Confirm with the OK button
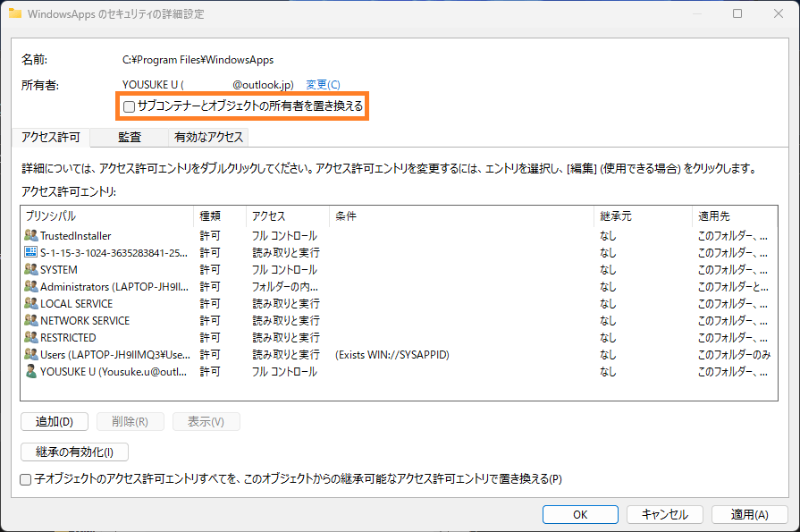The height and width of the screenshot is (532, 800). (580, 515)
